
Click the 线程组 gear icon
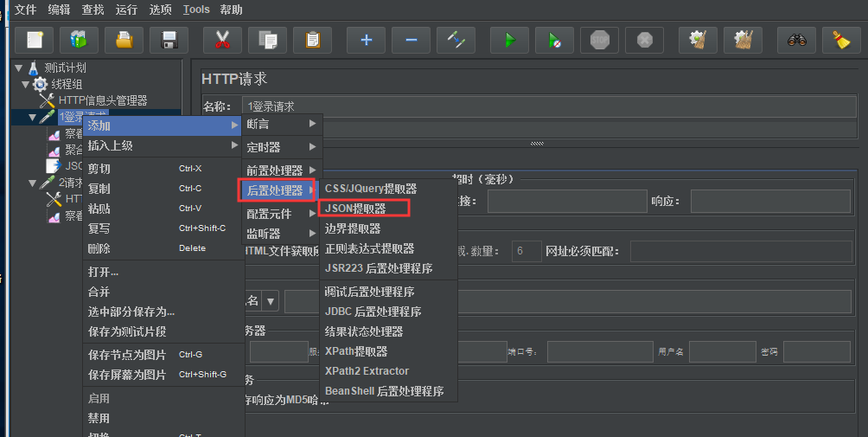pos(40,84)
